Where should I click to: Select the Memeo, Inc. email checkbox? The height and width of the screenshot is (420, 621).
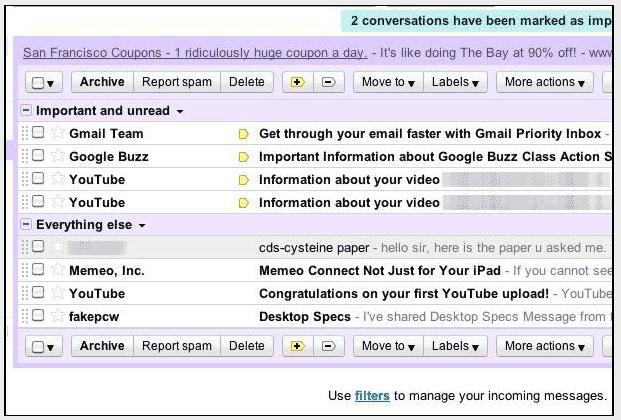click(x=38, y=271)
